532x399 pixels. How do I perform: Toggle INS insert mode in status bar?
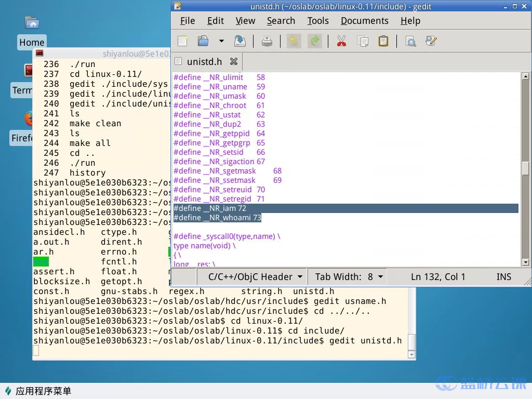[x=503, y=277]
